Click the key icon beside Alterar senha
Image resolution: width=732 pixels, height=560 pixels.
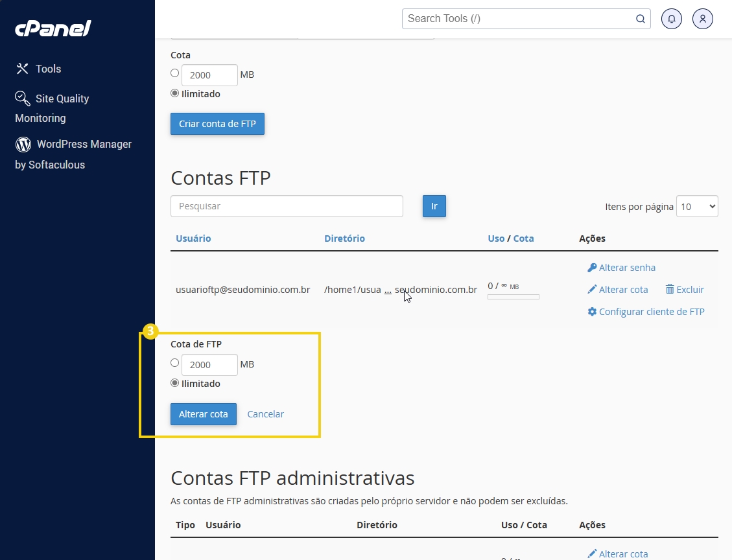click(592, 268)
